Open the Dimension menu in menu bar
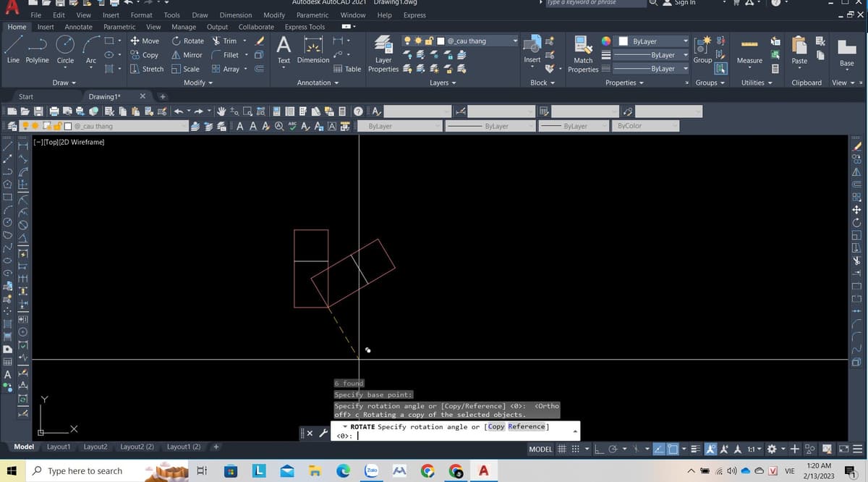This screenshot has width=868, height=482. point(236,14)
